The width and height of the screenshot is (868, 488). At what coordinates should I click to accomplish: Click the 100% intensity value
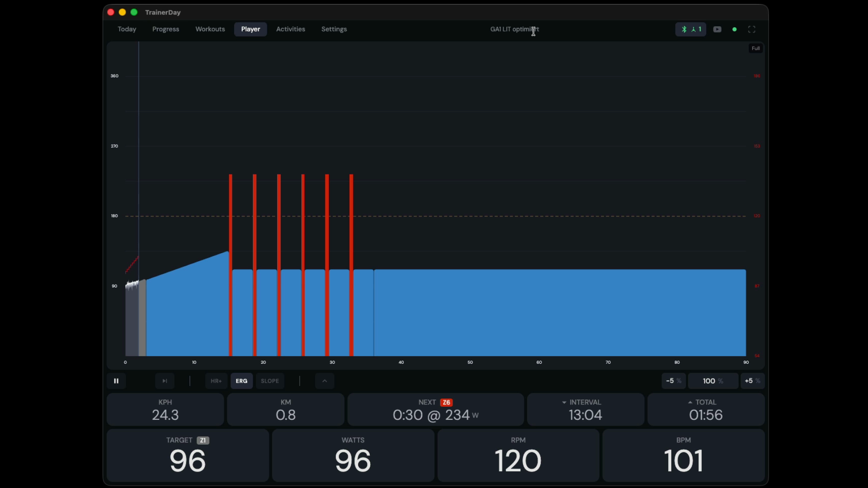click(712, 381)
